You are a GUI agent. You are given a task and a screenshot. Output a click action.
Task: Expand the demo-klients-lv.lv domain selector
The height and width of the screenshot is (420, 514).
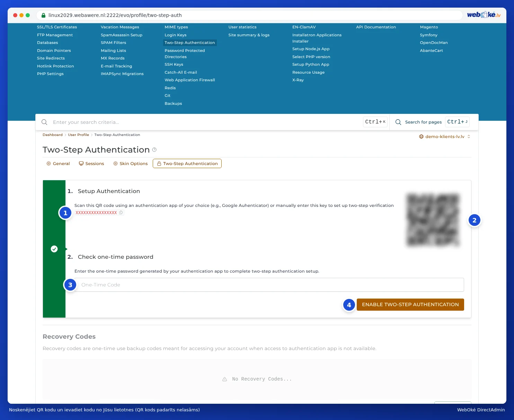[x=445, y=137]
